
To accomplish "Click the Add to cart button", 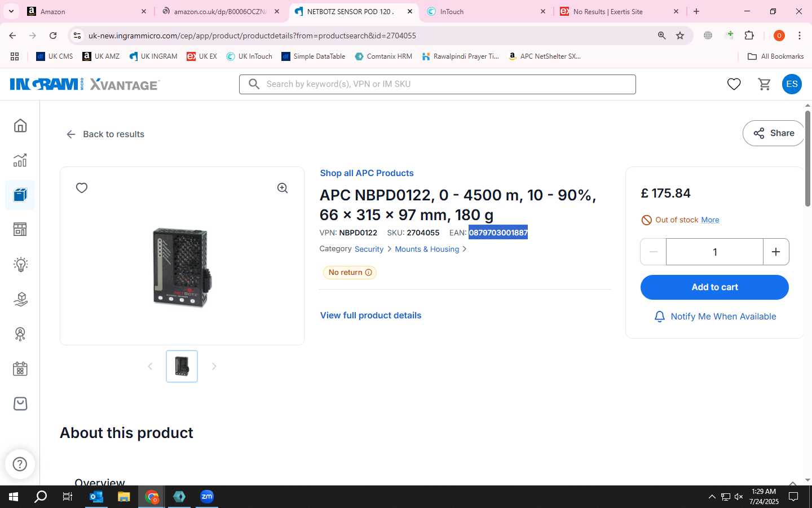I will (x=714, y=287).
